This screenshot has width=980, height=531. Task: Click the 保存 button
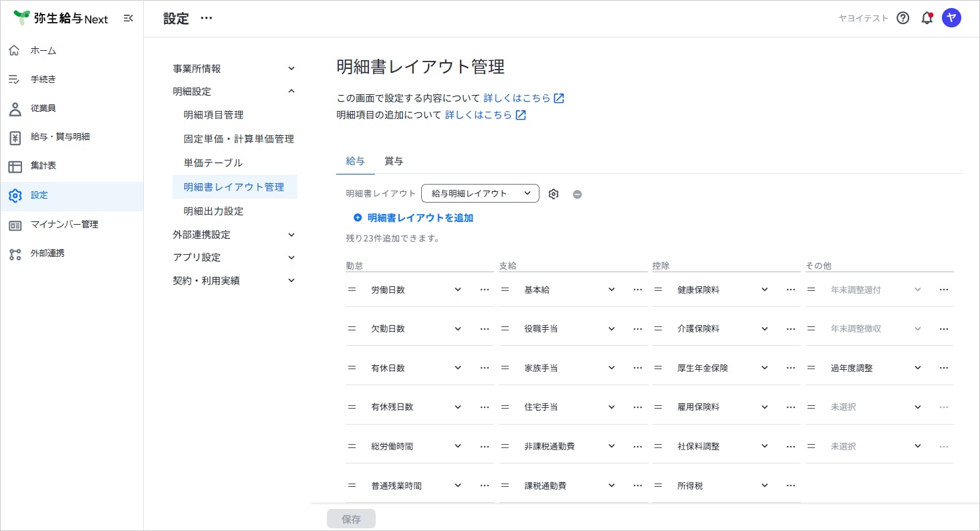[x=351, y=519]
